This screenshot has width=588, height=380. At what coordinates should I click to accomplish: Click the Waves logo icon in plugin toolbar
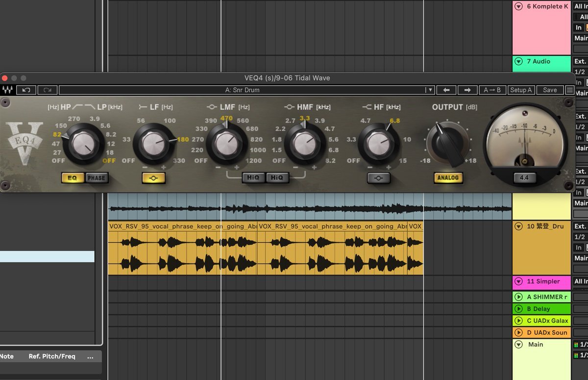pos(7,90)
